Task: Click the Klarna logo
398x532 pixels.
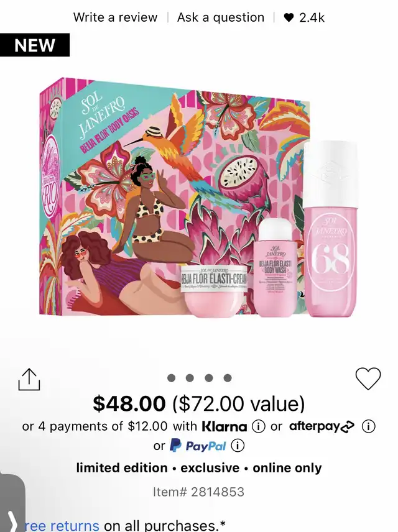Action: (x=224, y=426)
